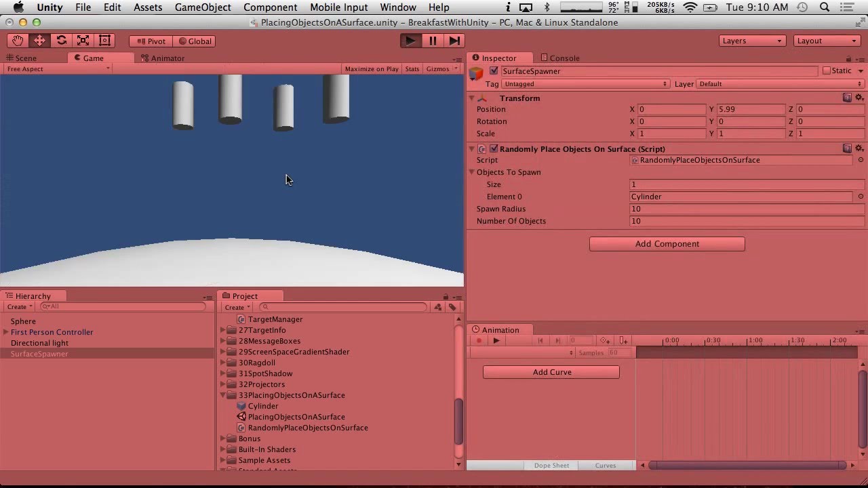Screen dimensions: 868x488
Task: Switch to the Console tab
Action: 559,58
